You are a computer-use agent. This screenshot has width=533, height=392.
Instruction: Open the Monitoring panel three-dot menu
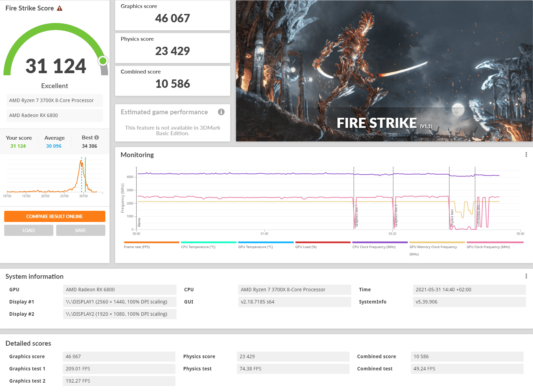pyautogui.click(x=526, y=155)
